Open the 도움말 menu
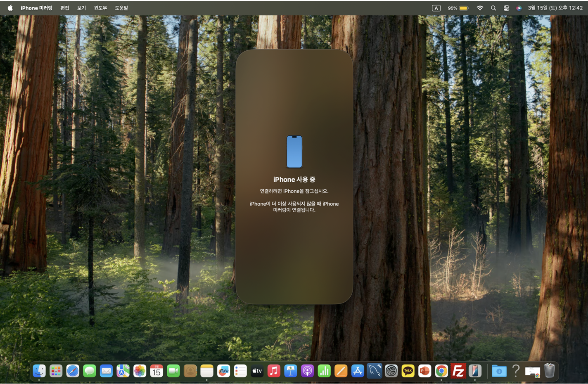Image resolution: width=588 pixels, height=384 pixels. (121, 8)
